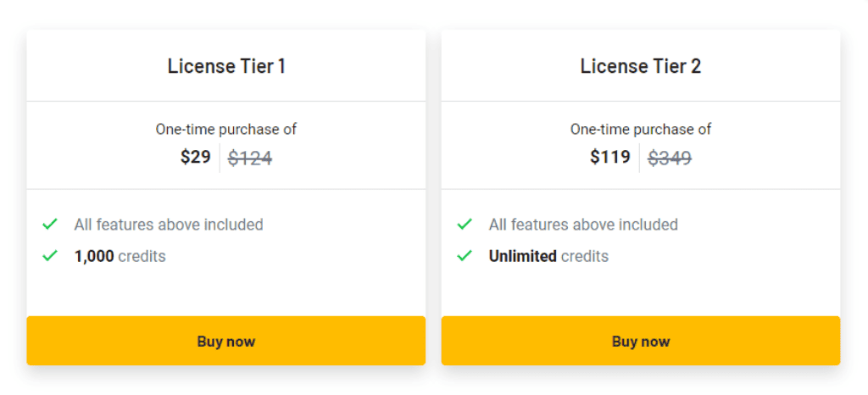Click the $119 discounted price
This screenshot has height=395, width=868.
tap(610, 157)
